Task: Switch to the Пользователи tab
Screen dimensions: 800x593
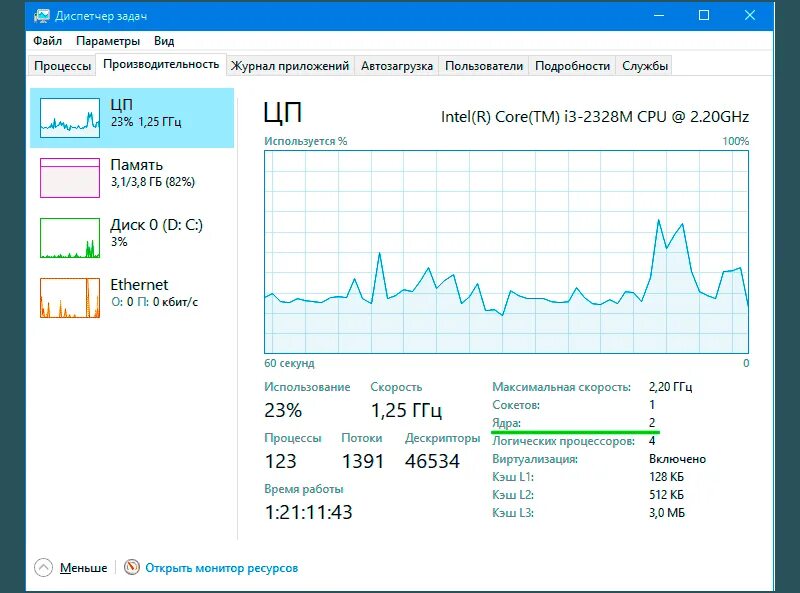Action: [484, 66]
